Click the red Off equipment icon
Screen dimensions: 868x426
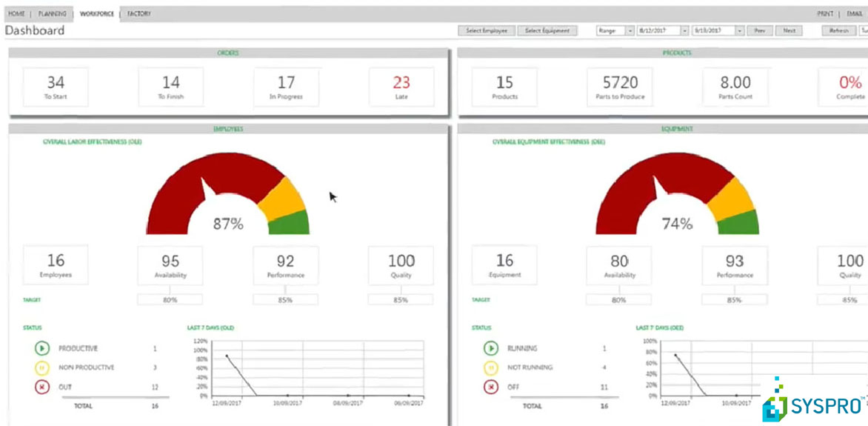pos(490,387)
